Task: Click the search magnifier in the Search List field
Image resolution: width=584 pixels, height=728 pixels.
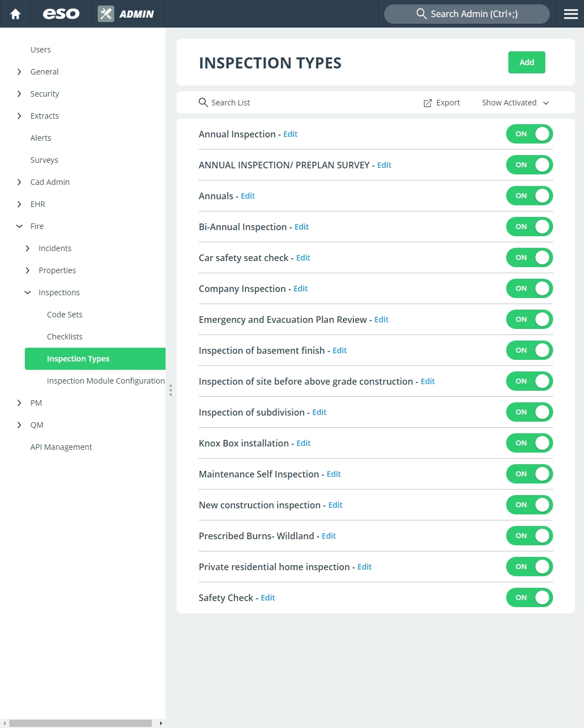Action: pyautogui.click(x=204, y=102)
